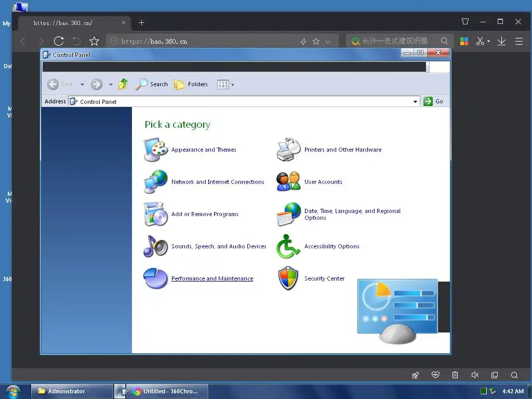Click the scissors screenshot tool icon

480,42
